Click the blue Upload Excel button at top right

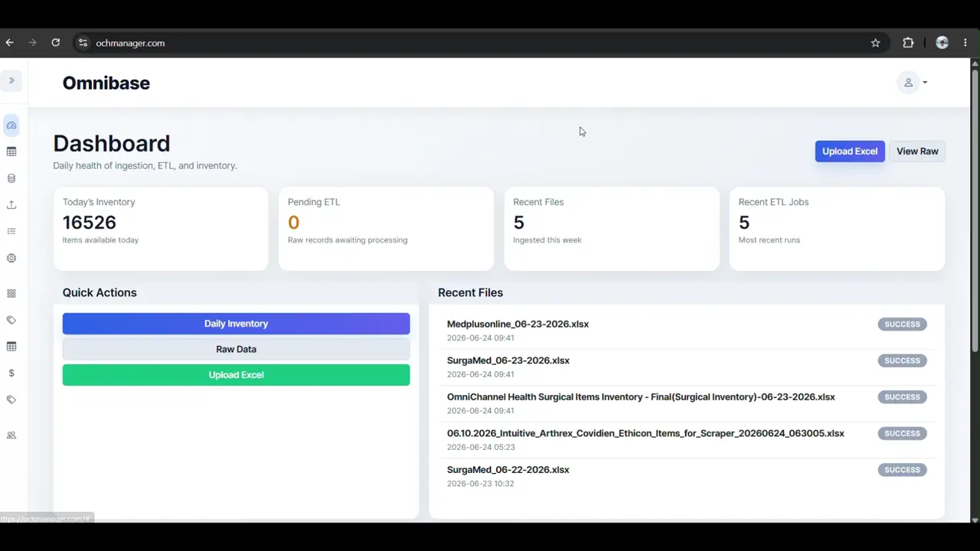click(x=850, y=152)
